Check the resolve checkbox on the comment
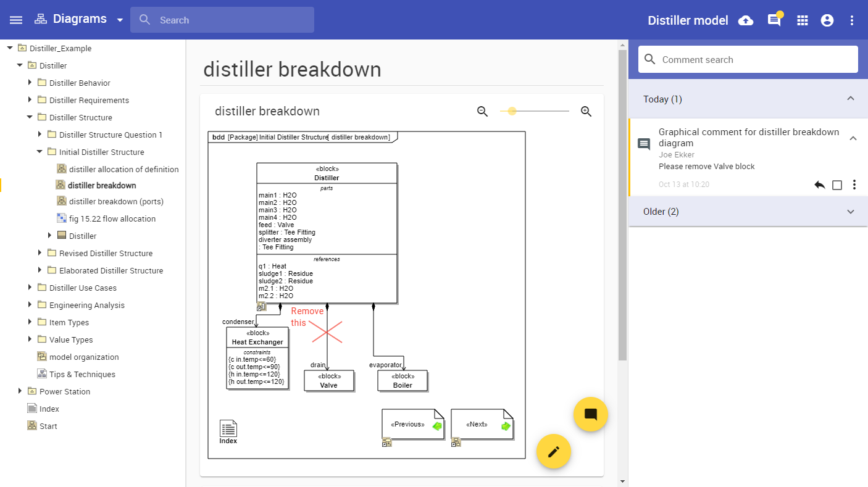868x487 pixels. [x=837, y=185]
